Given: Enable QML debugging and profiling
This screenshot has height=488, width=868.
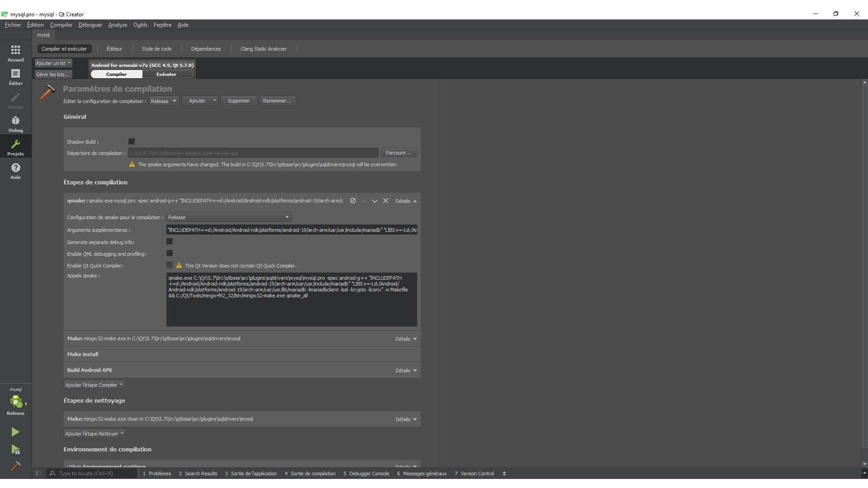Looking at the screenshot, I should coord(170,253).
